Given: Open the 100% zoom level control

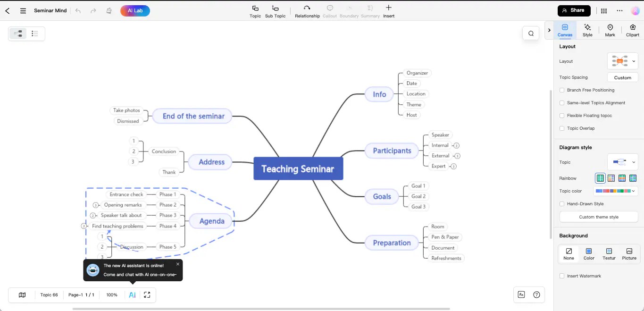Looking at the screenshot, I should pyautogui.click(x=112, y=295).
